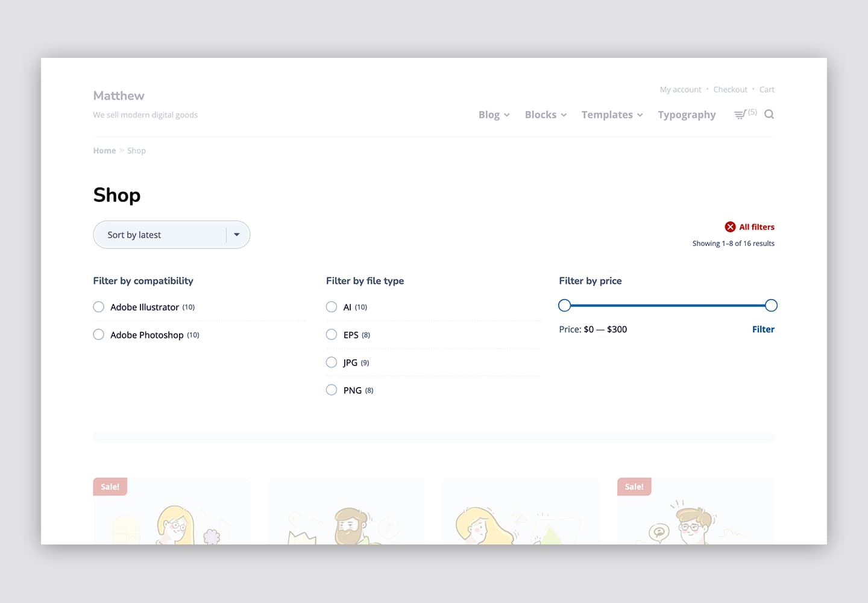Click the Filter by price heading
868x603 pixels.
tap(590, 281)
